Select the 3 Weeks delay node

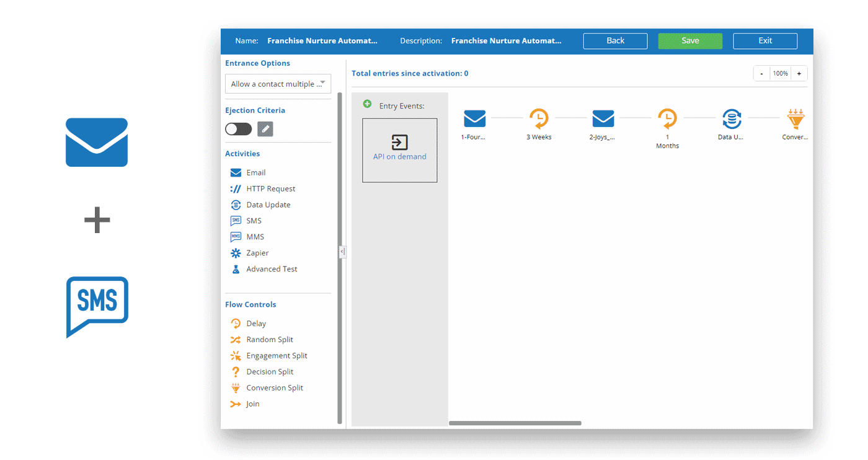tap(538, 118)
